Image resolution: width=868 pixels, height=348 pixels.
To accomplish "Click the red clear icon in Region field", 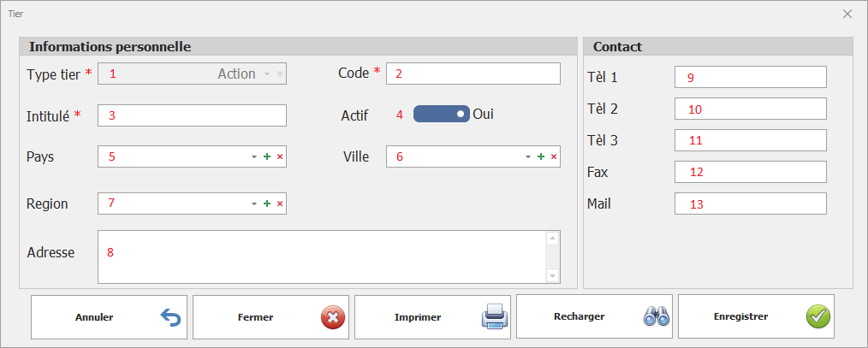I will [x=280, y=204].
